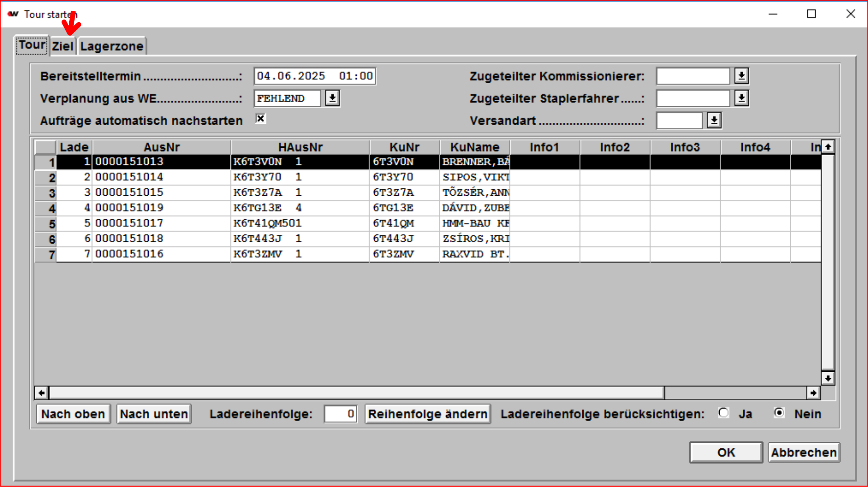
Task: Expand the Versandart dropdown
Action: (x=714, y=121)
